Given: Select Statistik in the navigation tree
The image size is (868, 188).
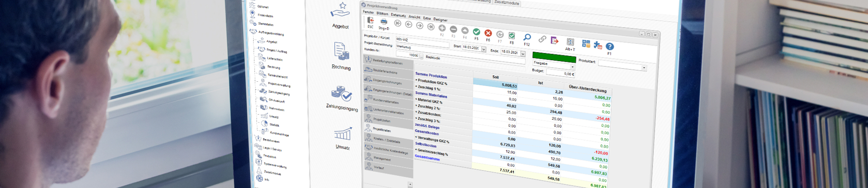Looking at the screenshot, I should click(x=274, y=125).
